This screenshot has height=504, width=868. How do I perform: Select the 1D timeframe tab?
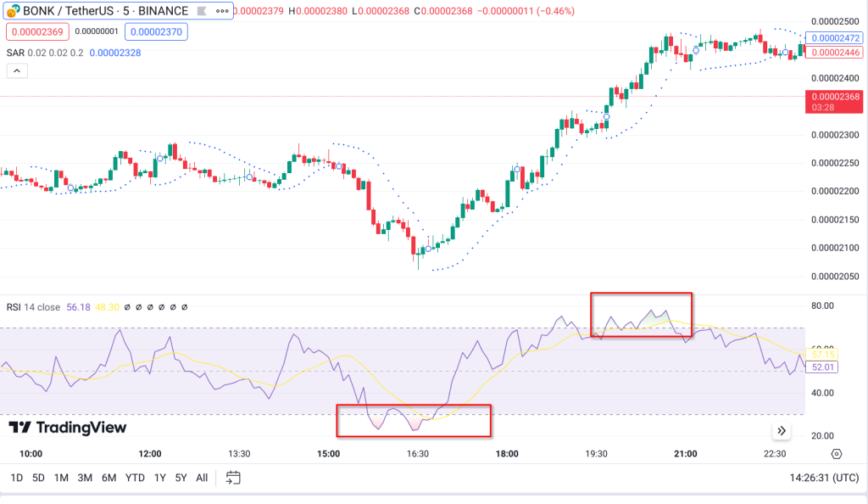tap(17, 478)
